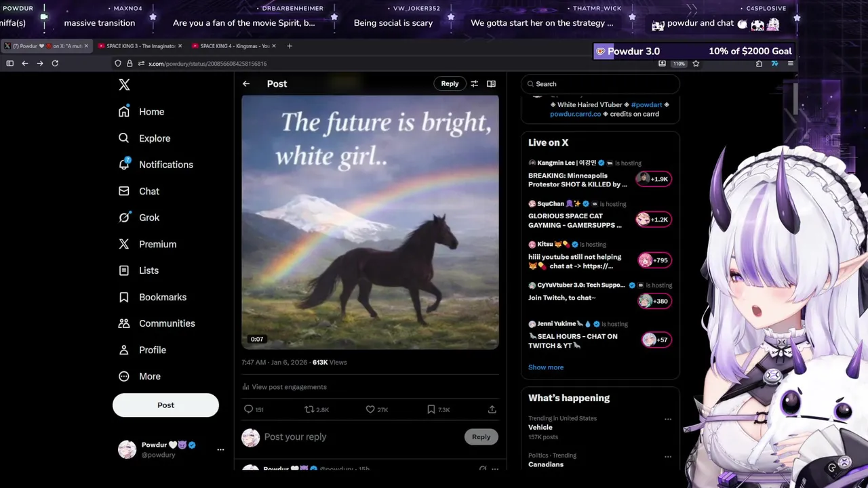Open the Powdur account menu dots
Screen dimensions: 868x488
pyautogui.click(x=220, y=449)
